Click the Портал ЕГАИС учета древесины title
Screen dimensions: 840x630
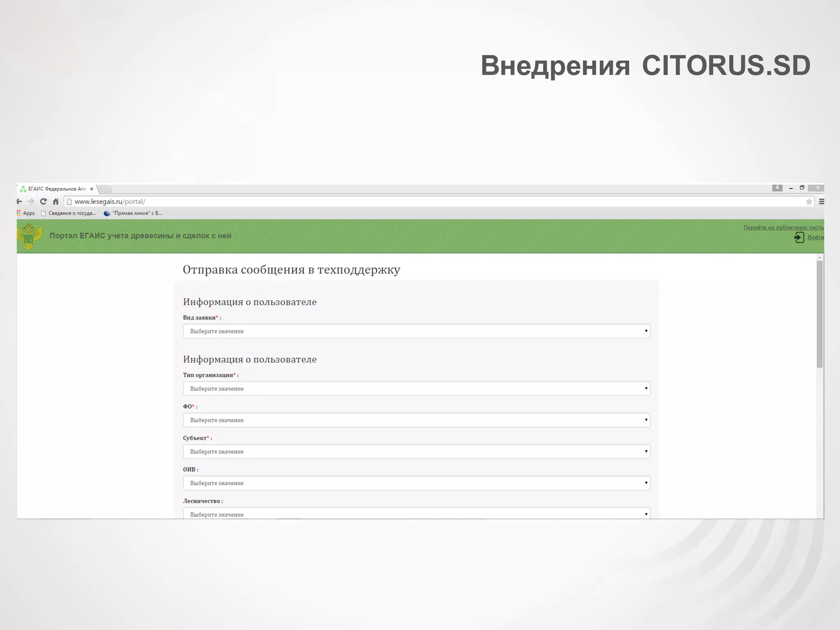pos(140,236)
